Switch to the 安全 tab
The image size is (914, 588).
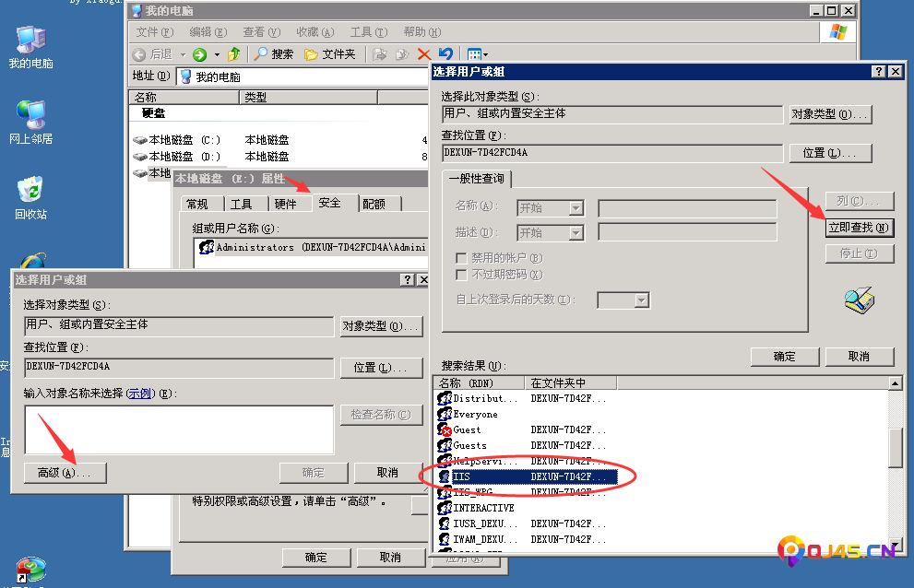click(x=329, y=204)
